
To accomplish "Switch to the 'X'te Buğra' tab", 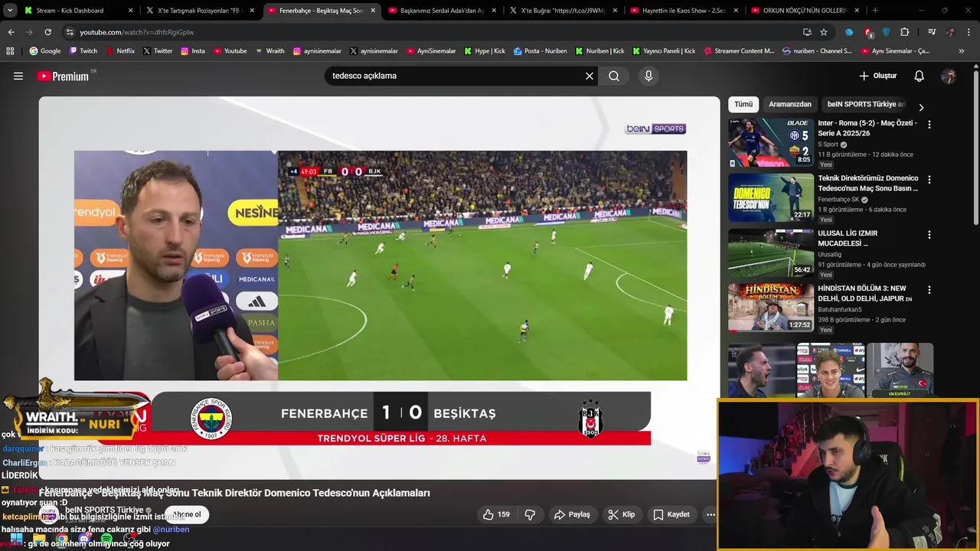I will [562, 11].
